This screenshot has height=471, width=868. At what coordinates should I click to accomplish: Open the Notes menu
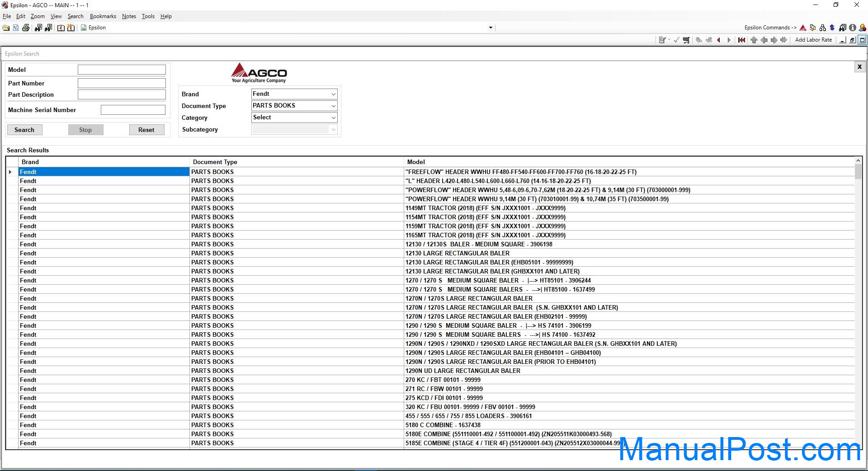tap(129, 16)
